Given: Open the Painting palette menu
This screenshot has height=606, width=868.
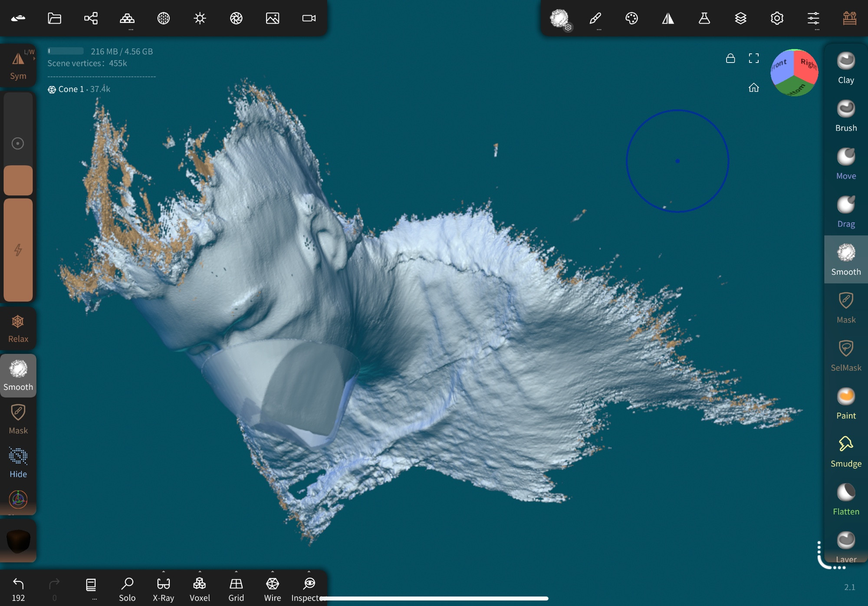Looking at the screenshot, I should pyautogui.click(x=631, y=18).
